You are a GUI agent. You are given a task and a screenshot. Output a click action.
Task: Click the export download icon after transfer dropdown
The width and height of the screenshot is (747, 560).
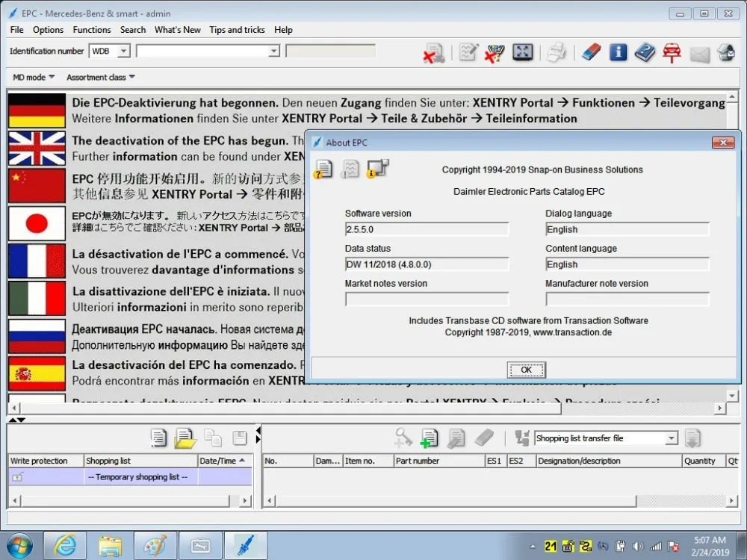point(692,438)
